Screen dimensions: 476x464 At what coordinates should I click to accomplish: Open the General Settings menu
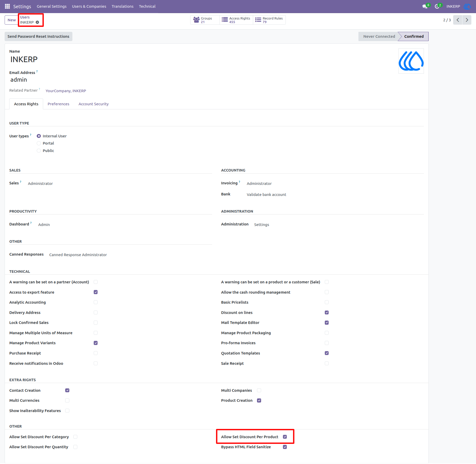pyautogui.click(x=52, y=6)
